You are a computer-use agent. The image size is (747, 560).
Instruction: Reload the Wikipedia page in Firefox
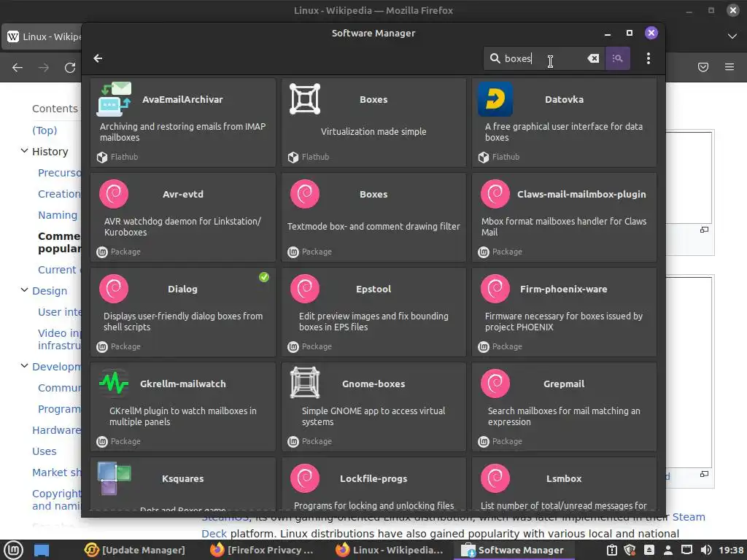pyautogui.click(x=70, y=68)
